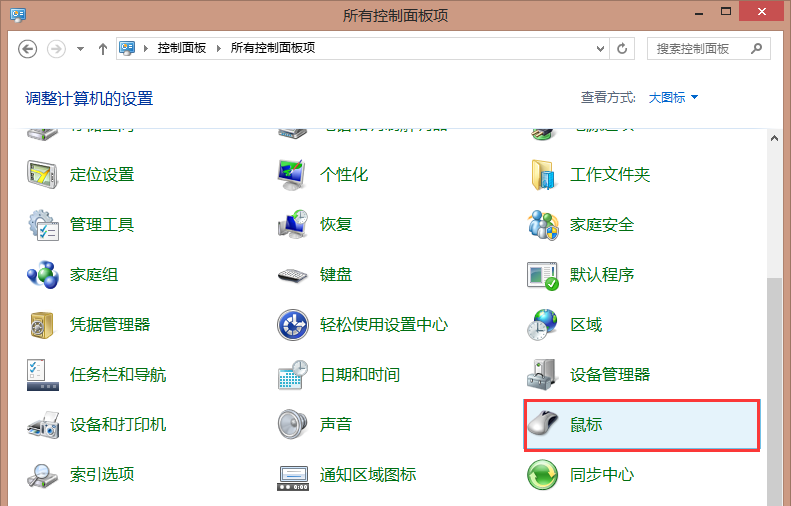Click in the 搜索控制面板 search box

point(700,48)
